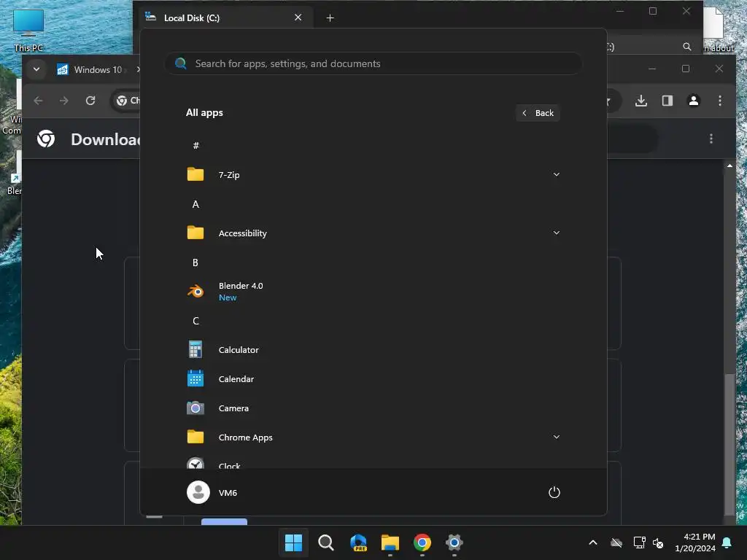The height and width of the screenshot is (560, 747).
Task: Open Chrome three-dot main menu
Action: (x=720, y=101)
